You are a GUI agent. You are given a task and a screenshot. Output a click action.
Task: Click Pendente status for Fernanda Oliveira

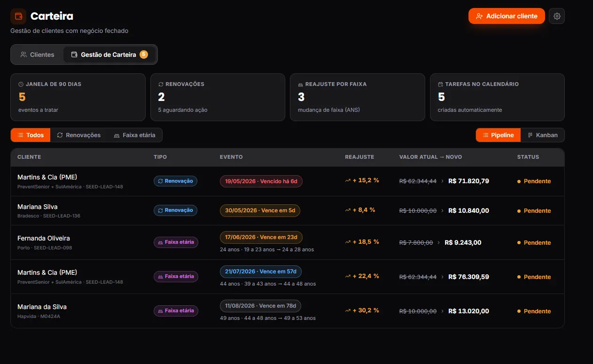tap(534, 243)
